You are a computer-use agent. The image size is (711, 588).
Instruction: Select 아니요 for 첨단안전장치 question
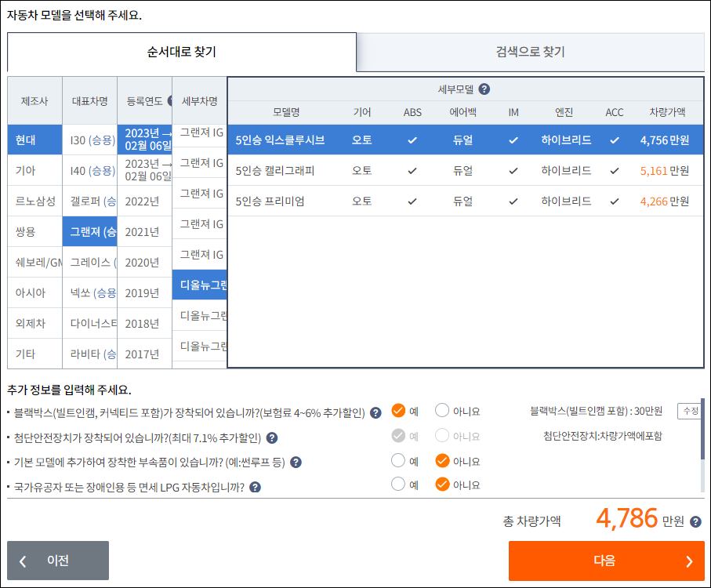[x=442, y=436]
